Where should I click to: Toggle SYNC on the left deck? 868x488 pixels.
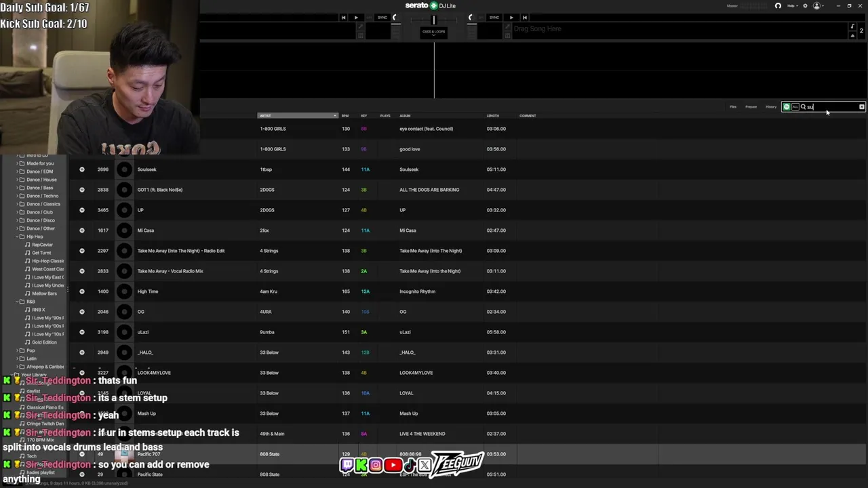point(382,18)
